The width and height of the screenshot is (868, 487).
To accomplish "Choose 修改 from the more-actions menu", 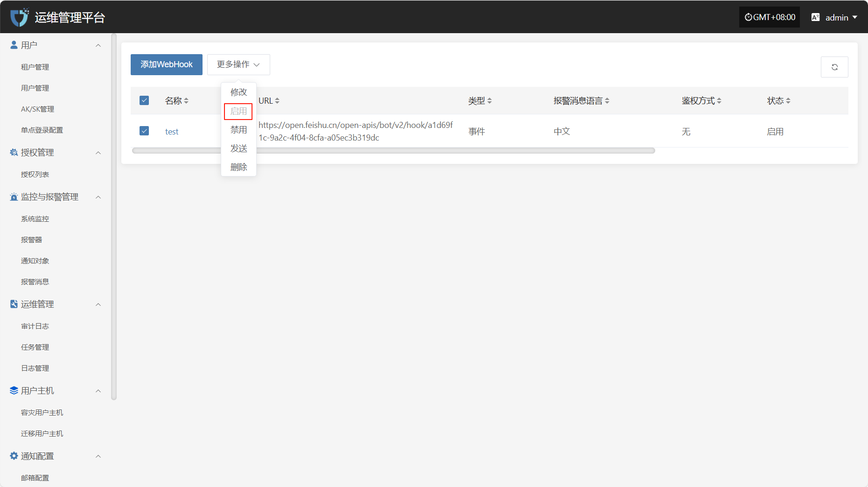I will (238, 92).
